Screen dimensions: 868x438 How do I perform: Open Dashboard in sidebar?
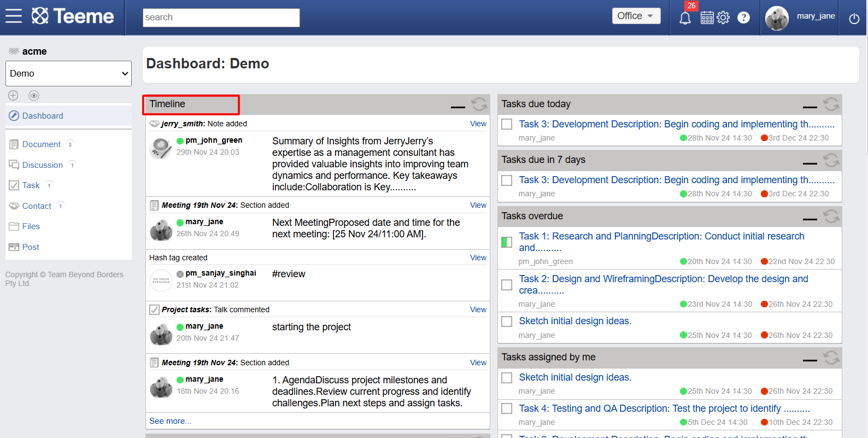coord(43,116)
